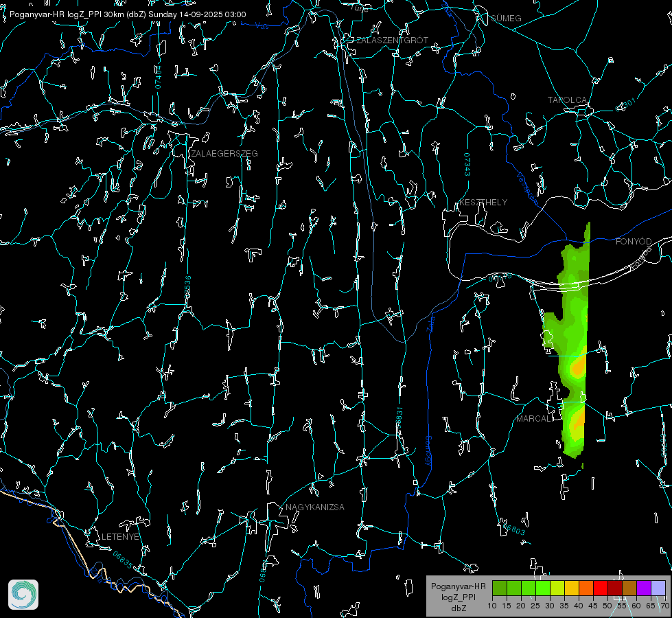Viewport: 672px width, 618px height.
Task: Click the MARCALI town label
Action: (535, 419)
